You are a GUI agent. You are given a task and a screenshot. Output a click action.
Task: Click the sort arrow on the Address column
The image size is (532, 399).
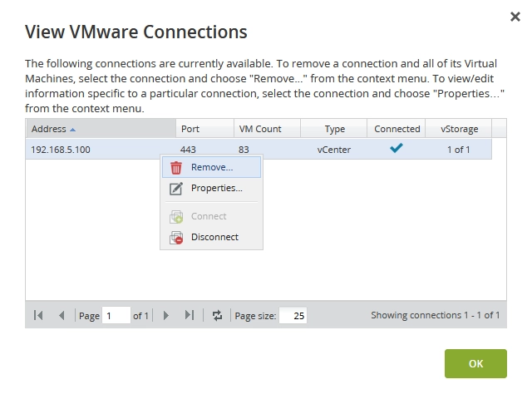coord(72,130)
